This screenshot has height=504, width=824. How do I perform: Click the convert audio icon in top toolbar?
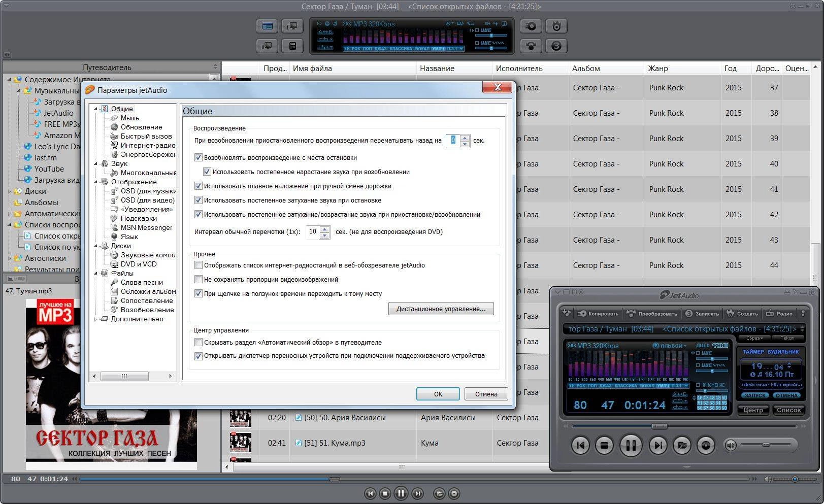(x=531, y=46)
